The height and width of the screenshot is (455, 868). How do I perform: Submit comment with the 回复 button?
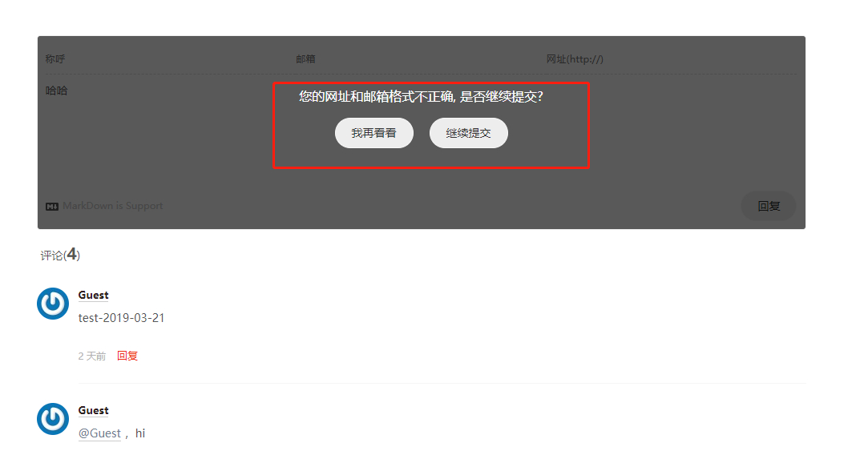pos(769,206)
